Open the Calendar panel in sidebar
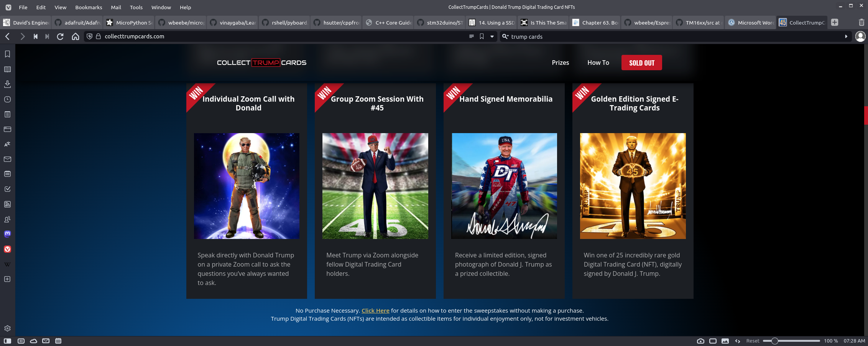This screenshot has width=868, height=346. pyautogui.click(x=7, y=174)
